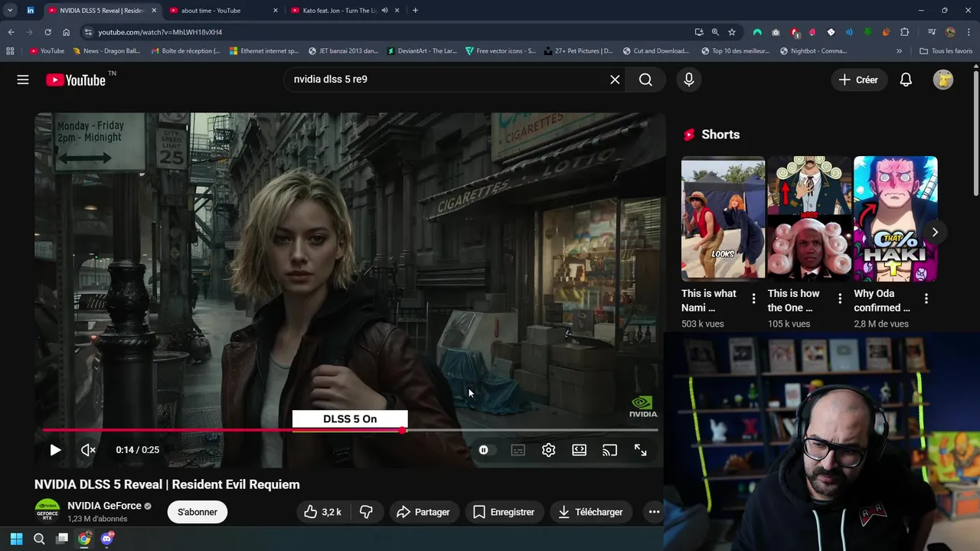Open the 'Tous les favoris' folder

point(946,51)
